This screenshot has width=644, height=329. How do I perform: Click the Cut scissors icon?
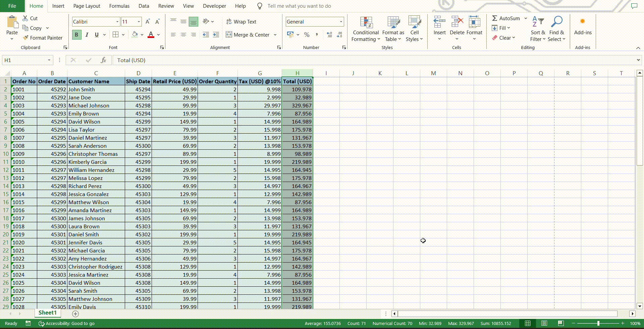pos(25,18)
